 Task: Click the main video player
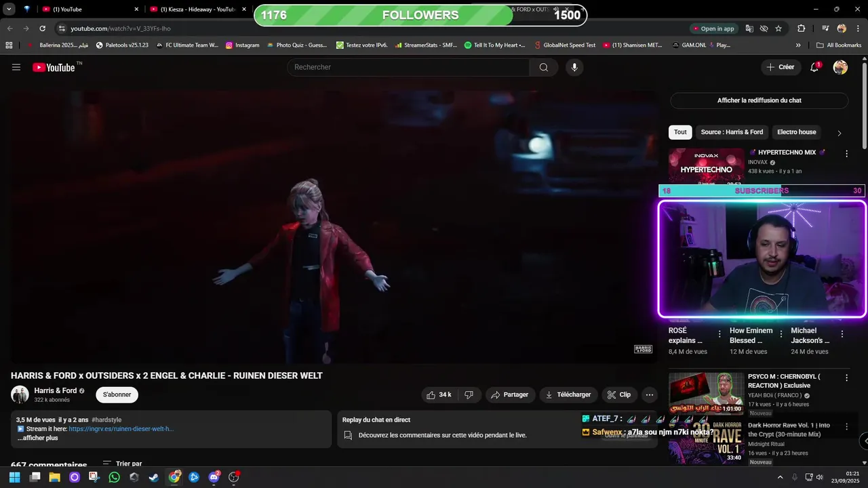pyautogui.click(x=334, y=227)
